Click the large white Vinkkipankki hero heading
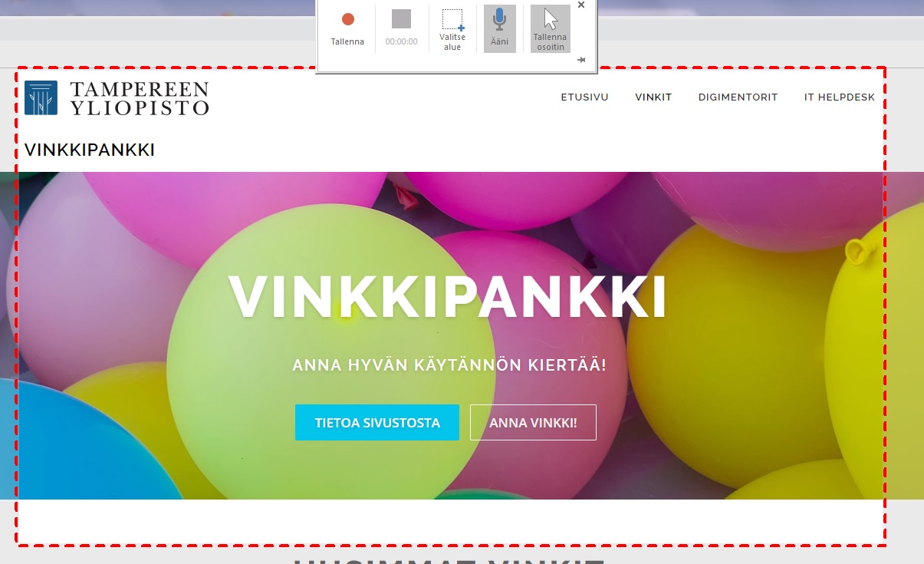Screen dimensions: 924x564 [x=447, y=297]
